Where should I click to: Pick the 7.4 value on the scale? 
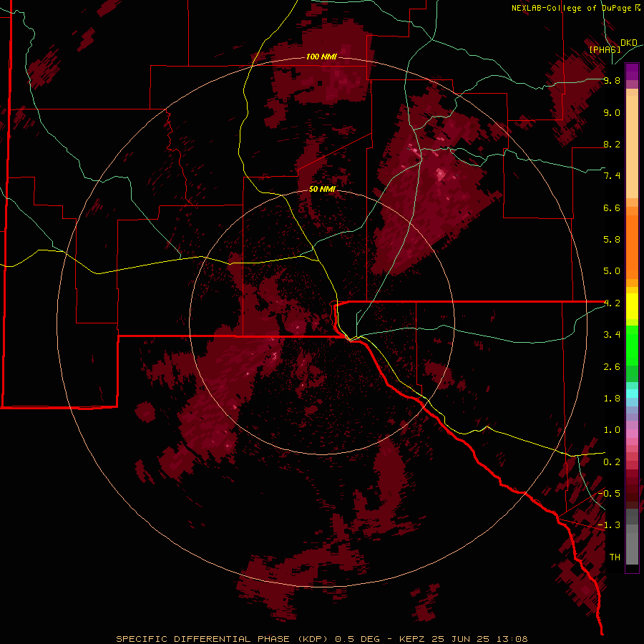pos(612,176)
